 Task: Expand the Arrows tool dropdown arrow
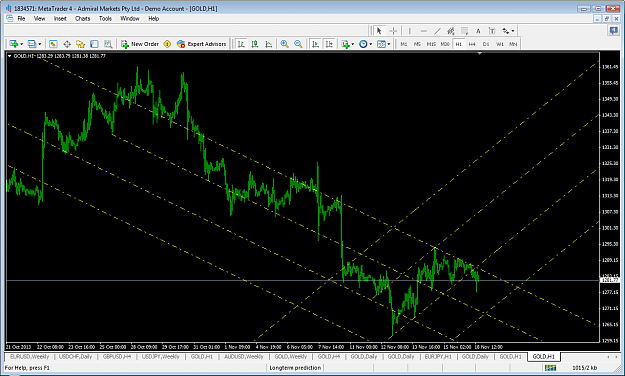click(x=513, y=31)
